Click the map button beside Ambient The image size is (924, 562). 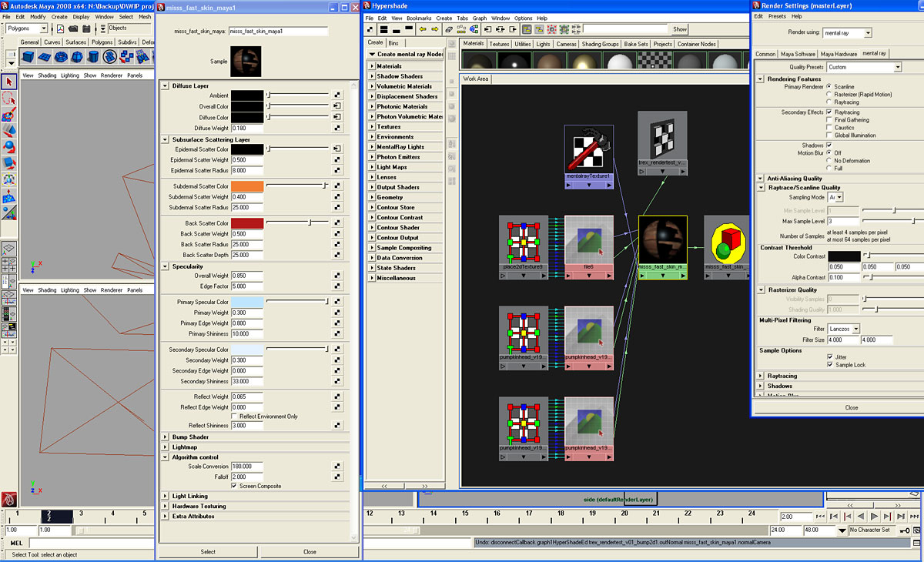click(x=337, y=95)
